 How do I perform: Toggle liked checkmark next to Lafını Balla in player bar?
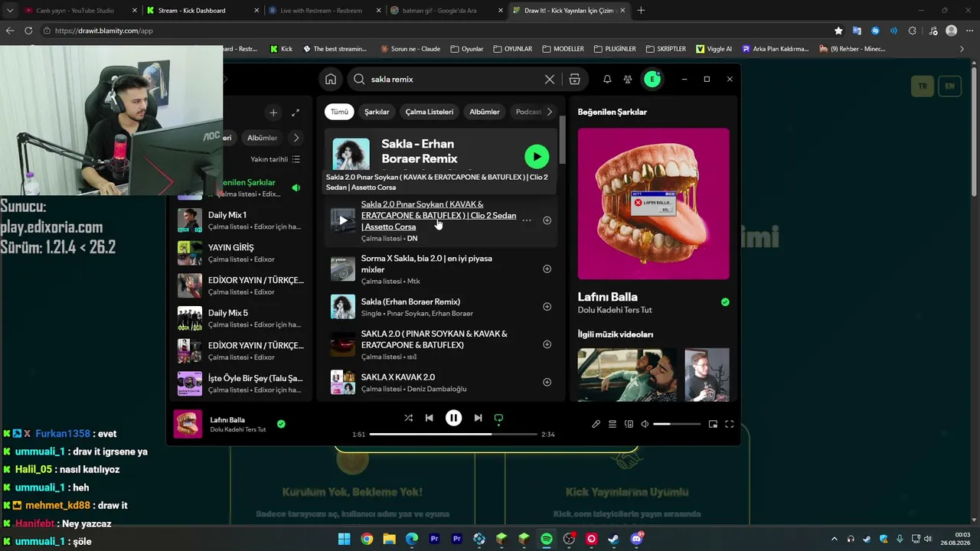pyautogui.click(x=281, y=423)
